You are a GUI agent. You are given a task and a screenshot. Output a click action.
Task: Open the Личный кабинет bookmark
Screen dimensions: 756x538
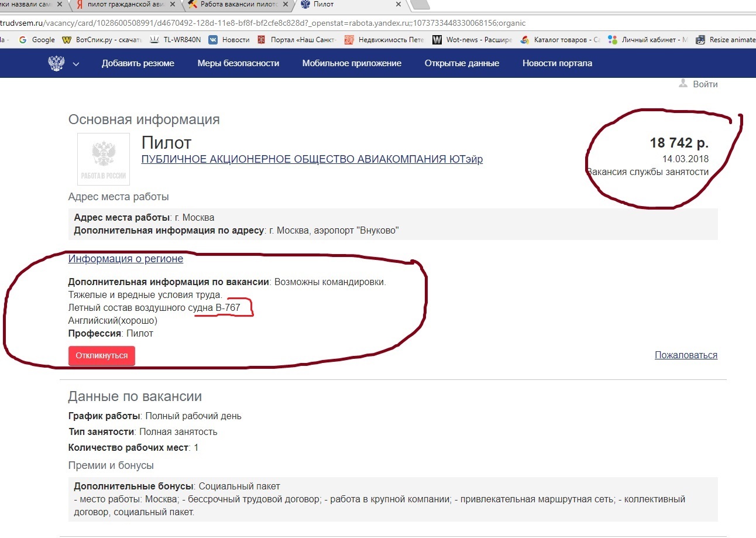click(648, 40)
